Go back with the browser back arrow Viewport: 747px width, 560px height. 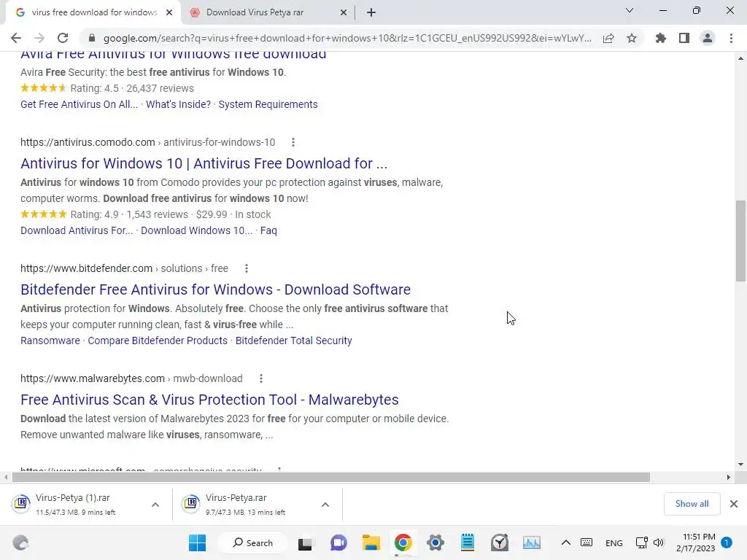[x=16, y=38]
